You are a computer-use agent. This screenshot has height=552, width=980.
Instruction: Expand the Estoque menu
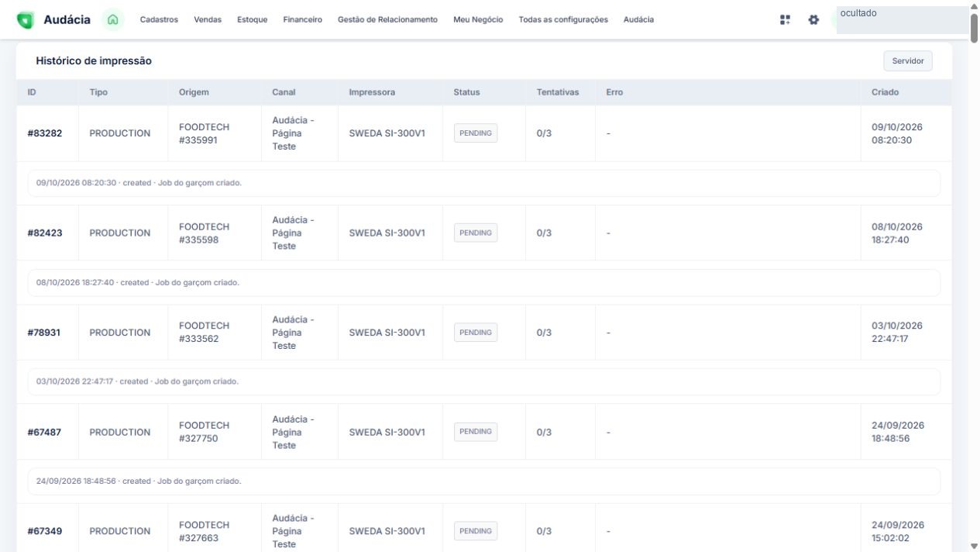pos(253,19)
